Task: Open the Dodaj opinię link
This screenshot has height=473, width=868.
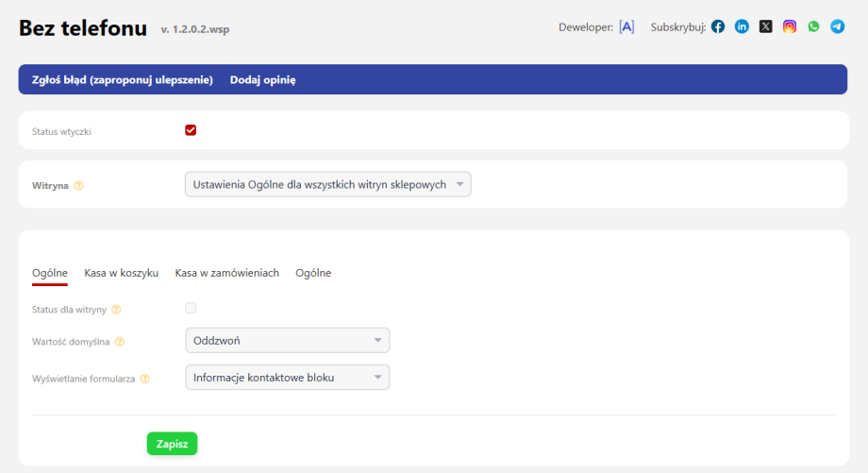Action: [262, 80]
